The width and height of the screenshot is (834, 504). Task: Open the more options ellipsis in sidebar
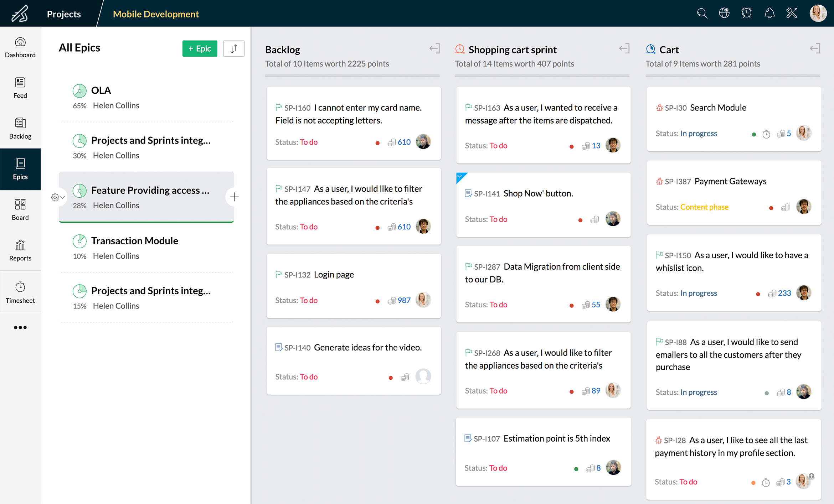20,327
